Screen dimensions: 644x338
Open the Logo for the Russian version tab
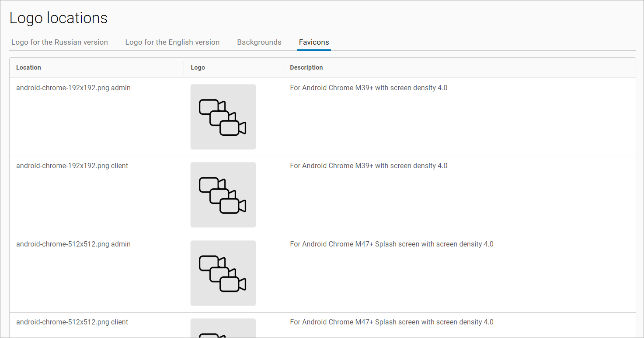[x=59, y=42]
